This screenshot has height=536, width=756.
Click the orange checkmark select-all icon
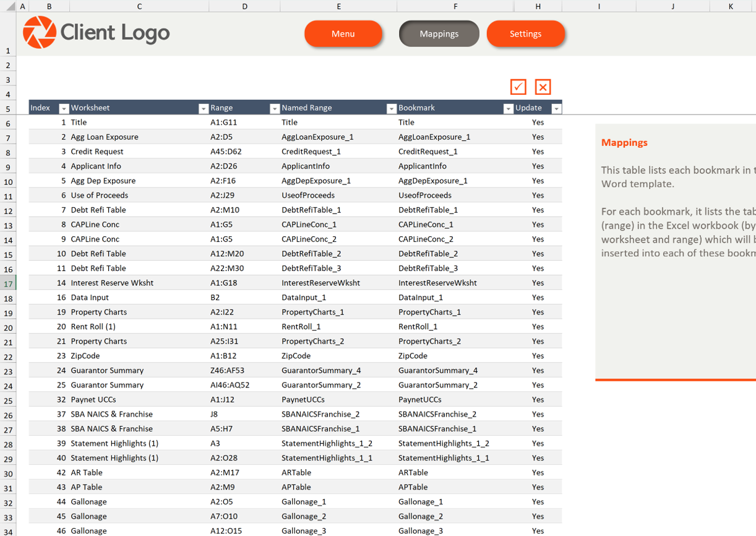point(518,87)
